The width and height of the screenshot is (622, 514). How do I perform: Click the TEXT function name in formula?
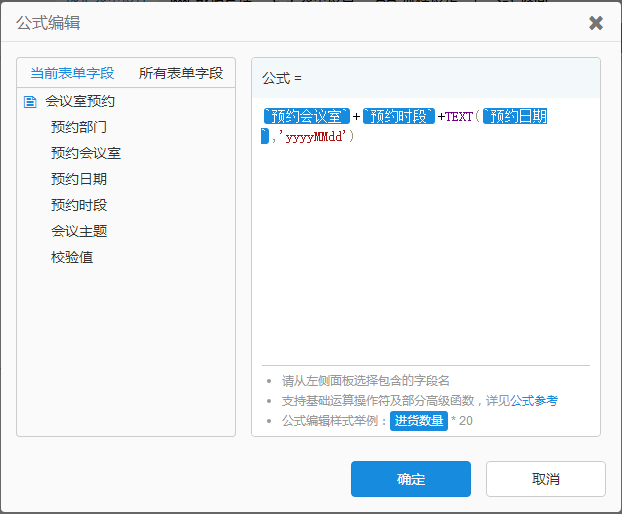459,117
